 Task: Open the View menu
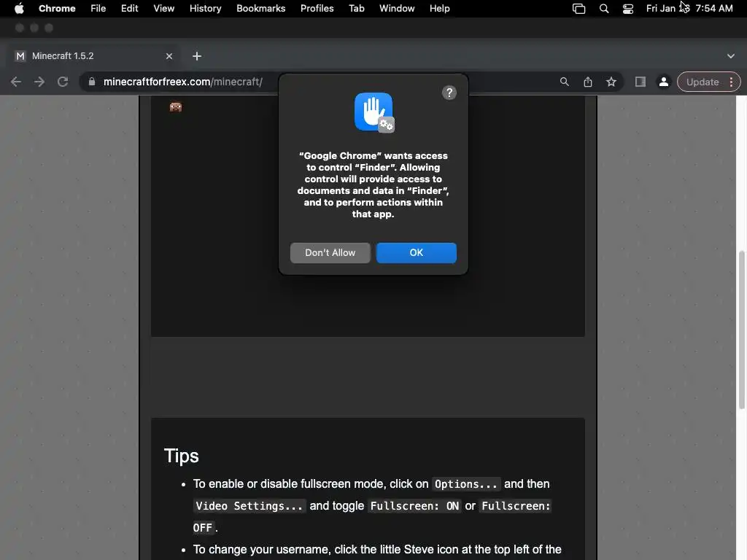coord(164,9)
